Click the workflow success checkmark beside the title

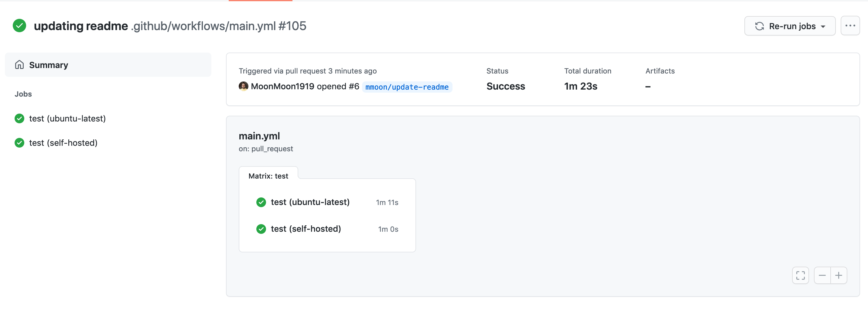point(19,26)
